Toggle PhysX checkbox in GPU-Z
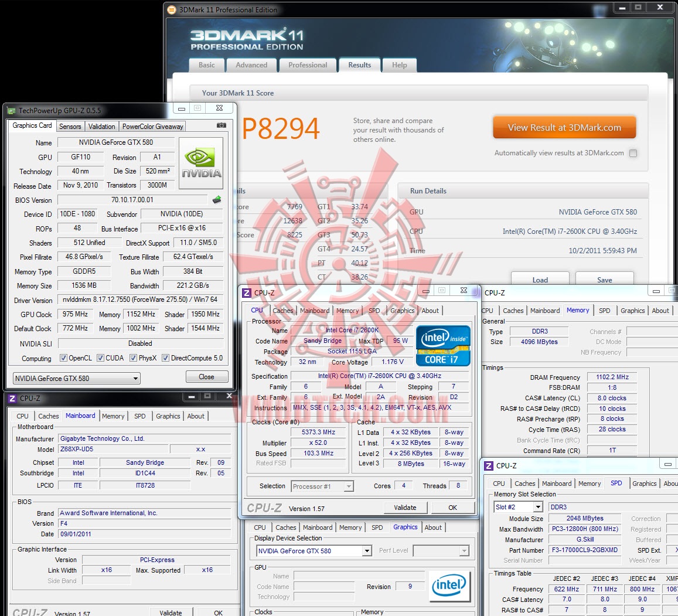This screenshot has height=616, width=678. click(x=133, y=358)
